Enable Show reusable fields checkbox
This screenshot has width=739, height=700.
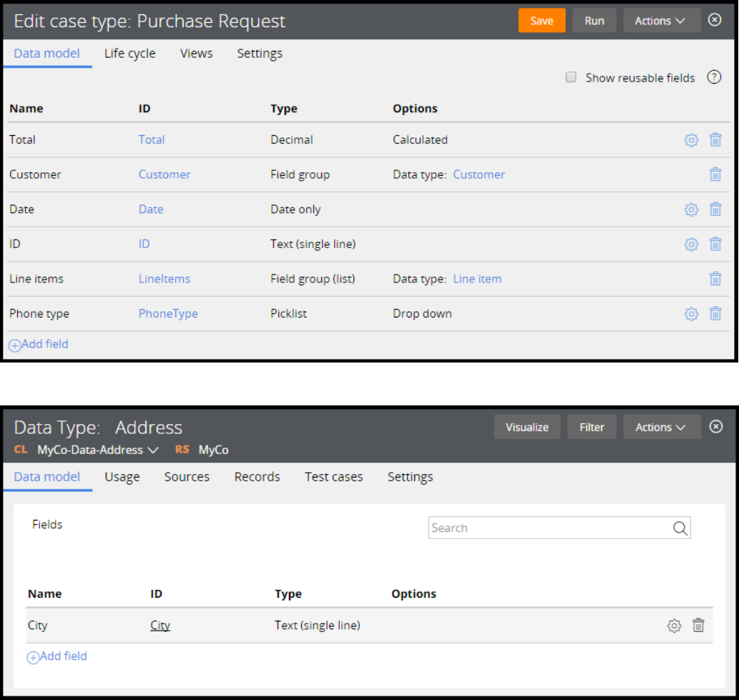tap(571, 77)
